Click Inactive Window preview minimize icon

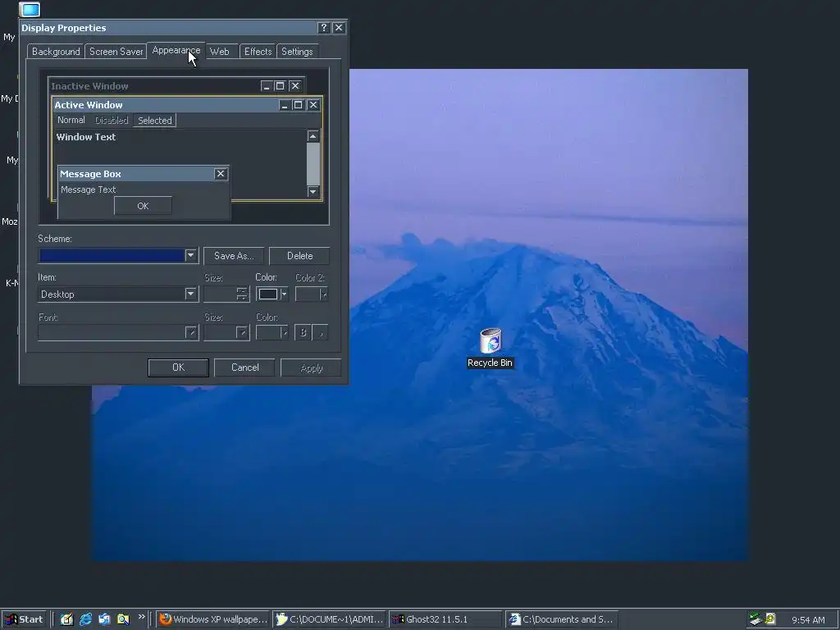(267, 85)
